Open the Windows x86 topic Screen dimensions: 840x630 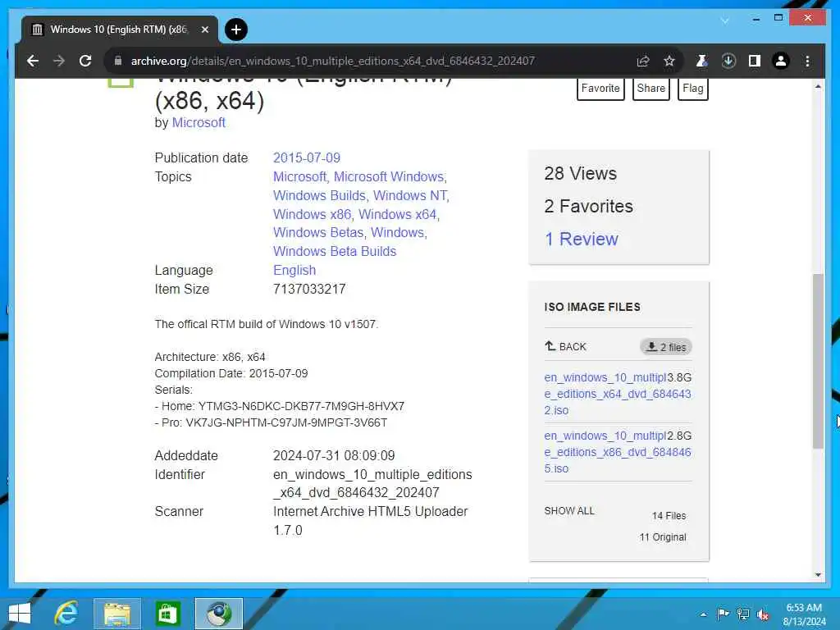(x=313, y=214)
